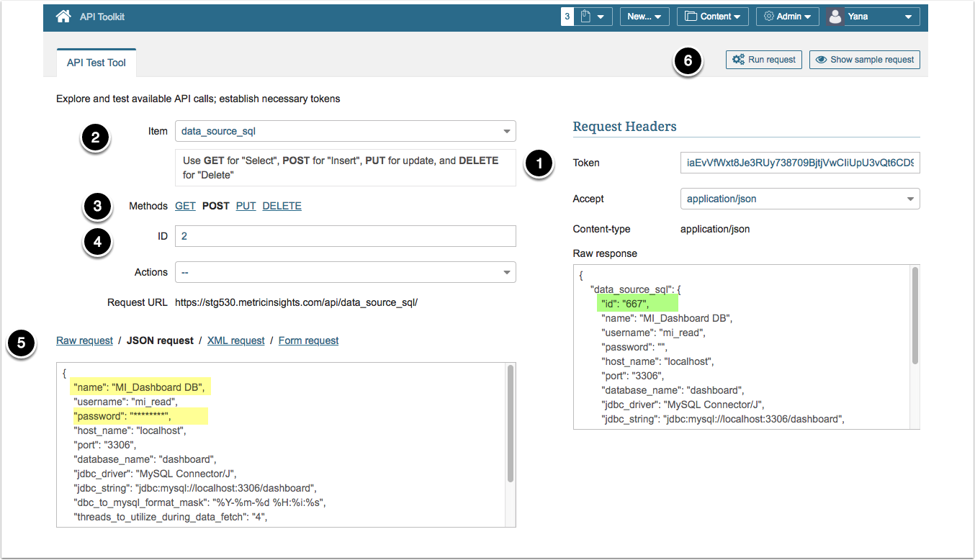
Task: Click into the ID input field
Action: click(346, 236)
